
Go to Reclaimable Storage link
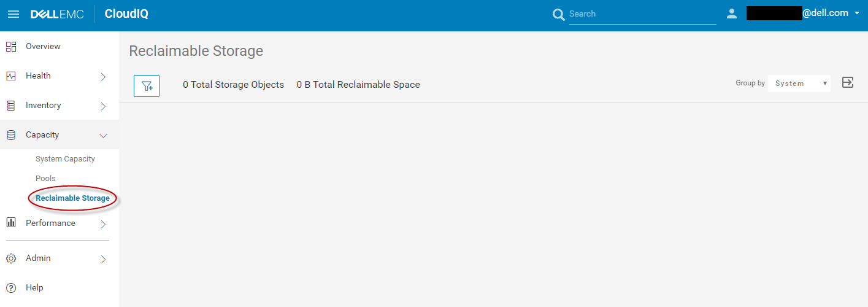[x=72, y=198]
